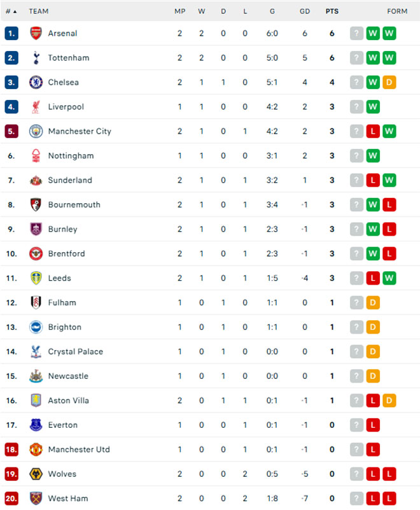This screenshot has height=510, width=420.
Task: Sort by the GD column header
Action: (305, 11)
